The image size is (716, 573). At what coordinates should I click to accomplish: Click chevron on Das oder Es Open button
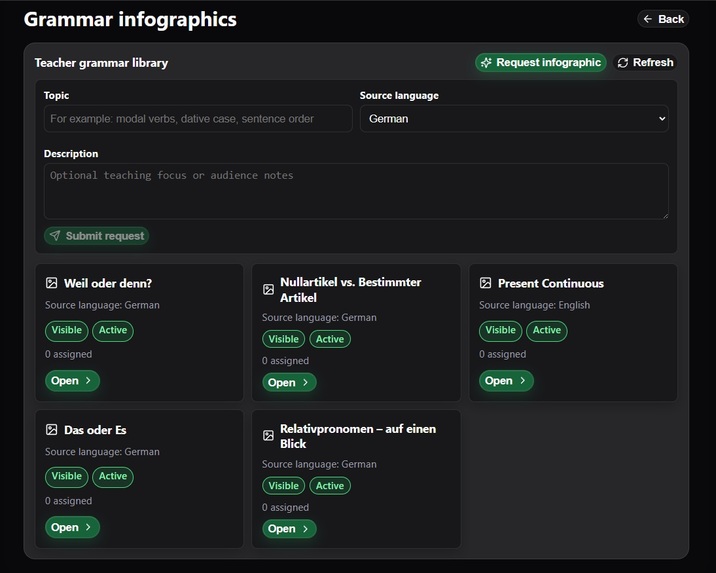pyautogui.click(x=88, y=527)
